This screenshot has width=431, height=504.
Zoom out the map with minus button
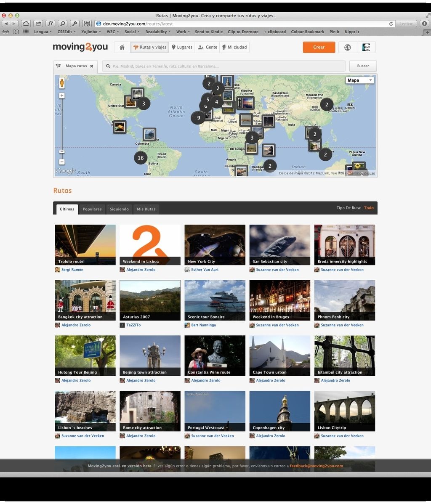pyautogui.click(x=62, y=162)
